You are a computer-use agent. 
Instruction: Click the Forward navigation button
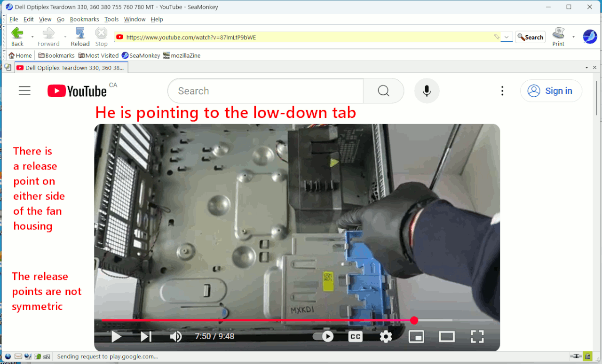[48, 37]
